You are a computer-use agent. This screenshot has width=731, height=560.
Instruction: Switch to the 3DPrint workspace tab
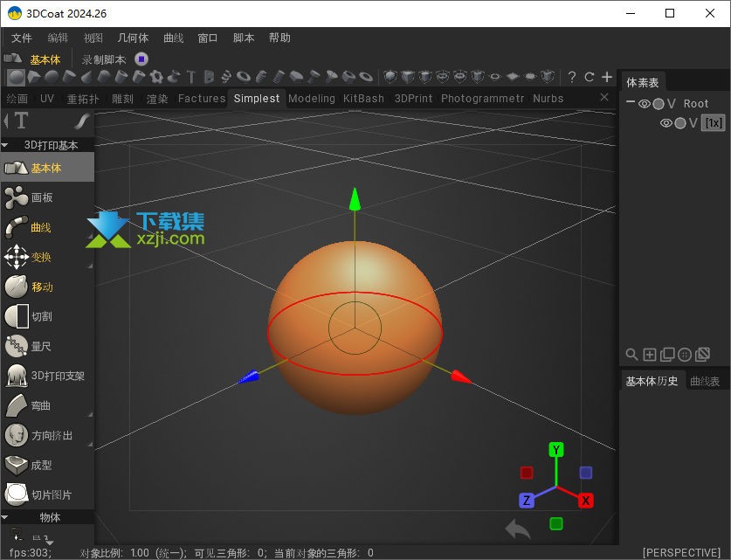point(413,99)
